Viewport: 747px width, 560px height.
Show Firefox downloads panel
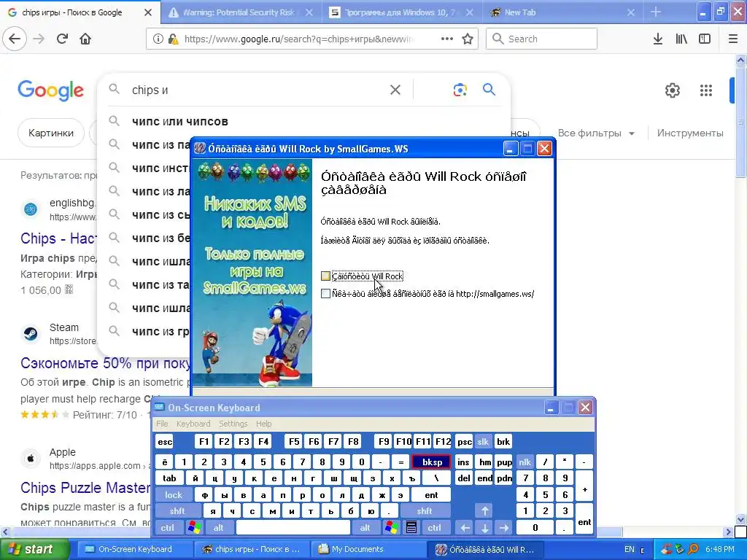click(x=658, y=39)
